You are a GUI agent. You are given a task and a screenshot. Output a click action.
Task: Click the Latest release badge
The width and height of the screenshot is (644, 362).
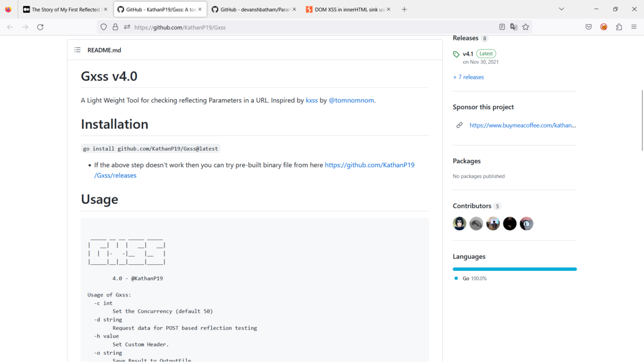coord(486,54)
